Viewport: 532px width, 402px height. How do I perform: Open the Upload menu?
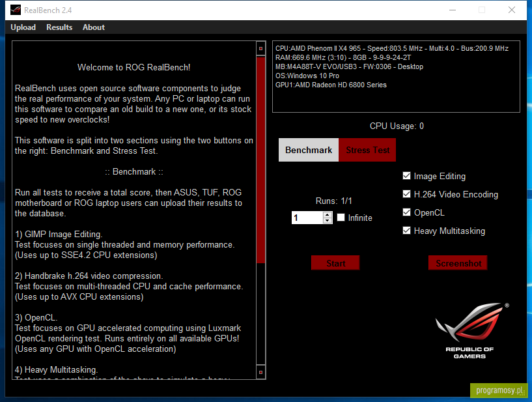tap(23, 27)
